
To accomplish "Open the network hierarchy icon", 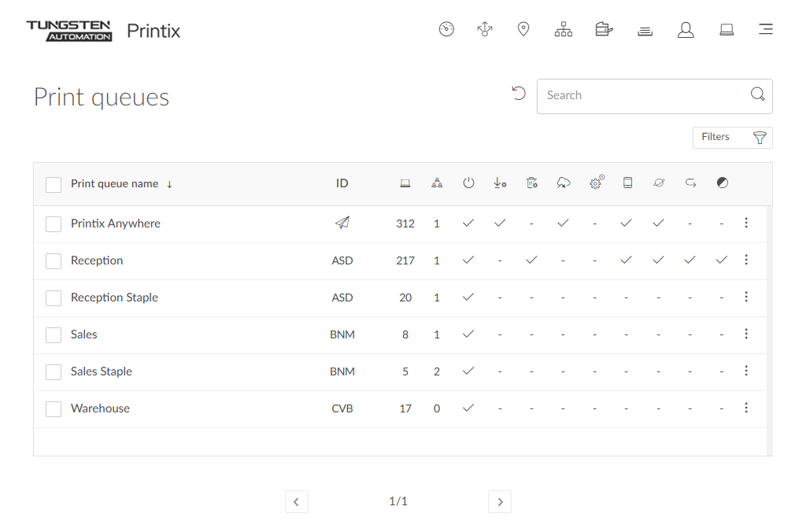I will tap(564, 30).
